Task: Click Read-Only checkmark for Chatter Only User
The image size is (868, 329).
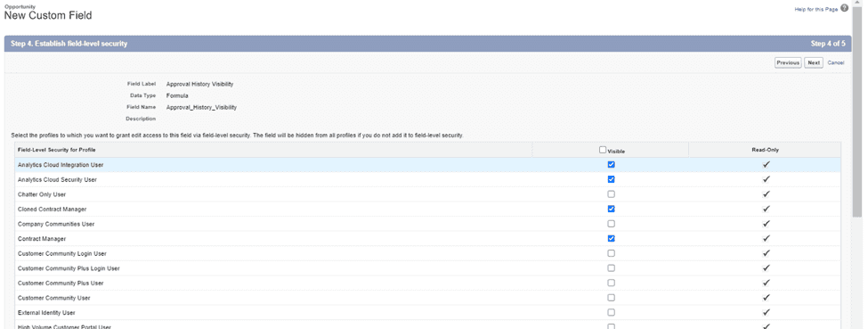Action: click(767, 194)
